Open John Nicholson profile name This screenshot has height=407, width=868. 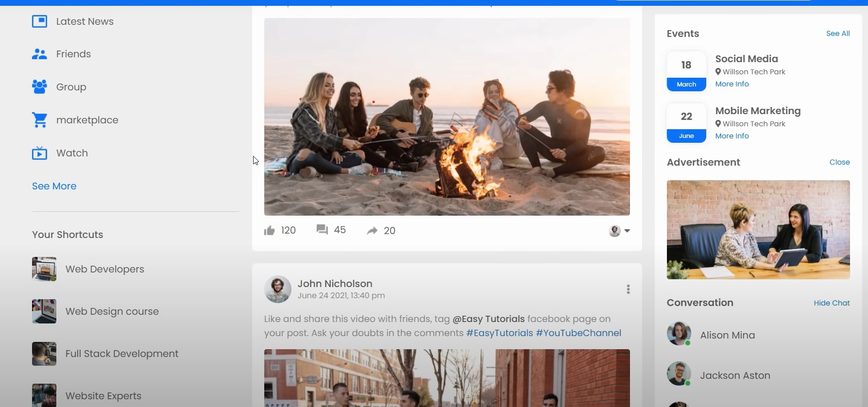[x=335, y=284]
